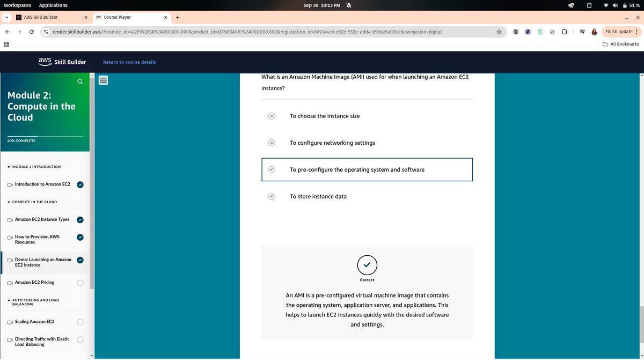
Task: Switch to the AWS Skill Builder tab
Action: pyautogui.click(x=52, y=17)
